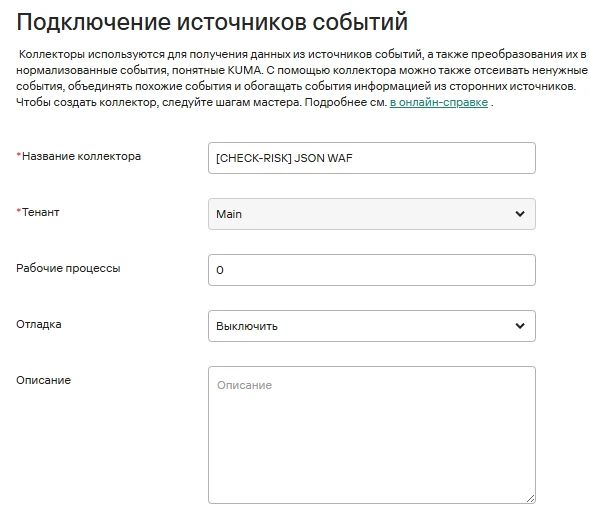Image resolution: width=590 pixels, height=511 pixels.
Task: Click the chevron arrow in Тенант dropdown
Action: [520, 214]
